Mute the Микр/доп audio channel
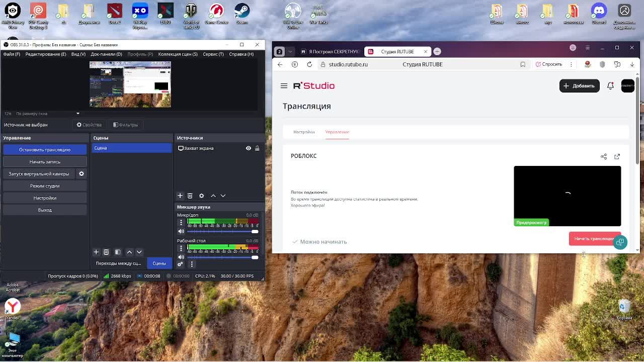Screen dimensions: 644x362 pyautogui.click(x=181, y=231)
